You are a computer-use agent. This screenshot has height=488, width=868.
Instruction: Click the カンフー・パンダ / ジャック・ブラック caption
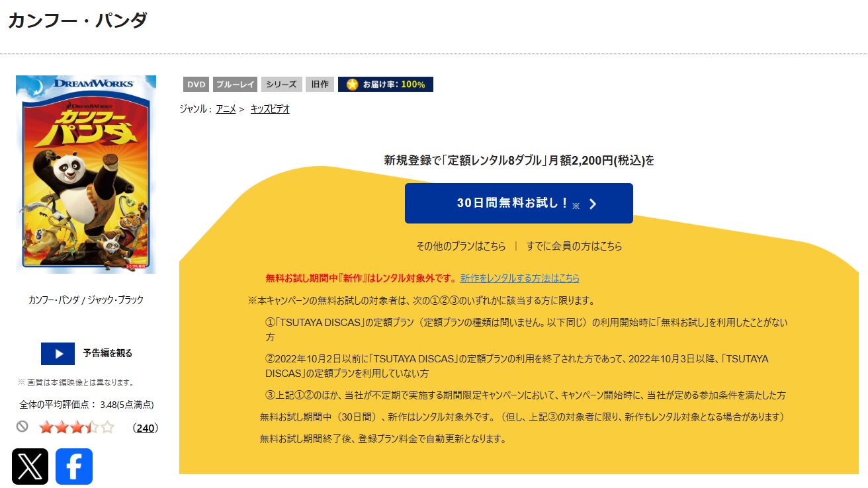(86, 300)
